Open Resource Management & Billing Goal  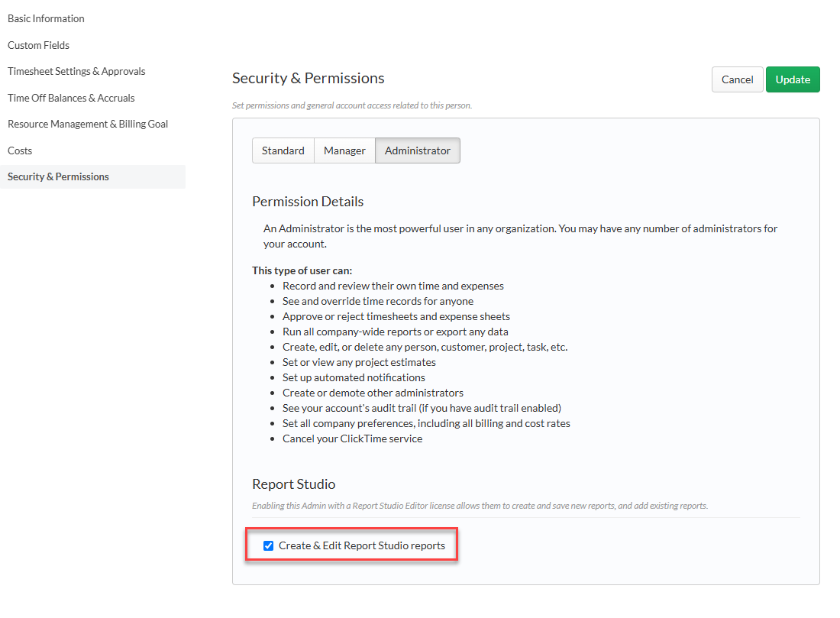[88, 124]
